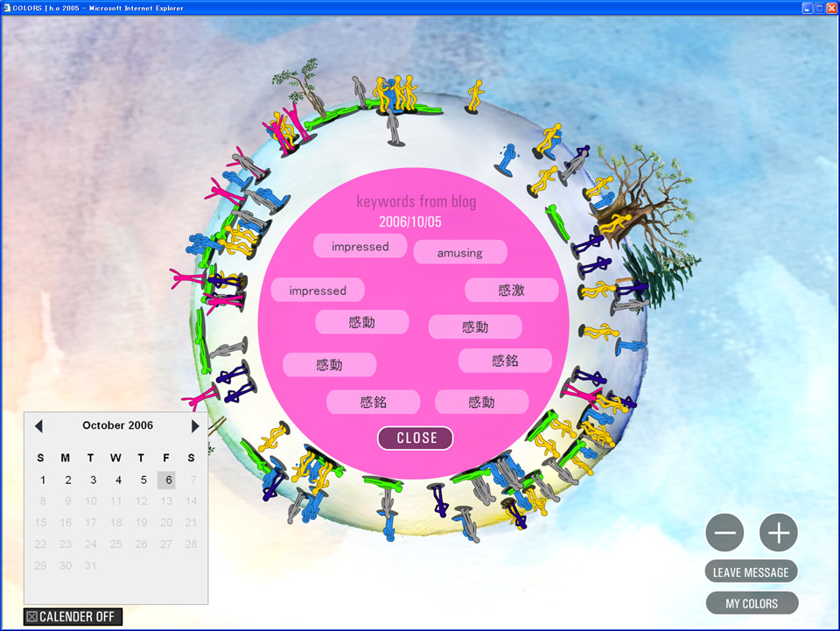The width and height of the screenshot is (840, 631).
Task: Open MY COLORS
Action: [752, 603]
